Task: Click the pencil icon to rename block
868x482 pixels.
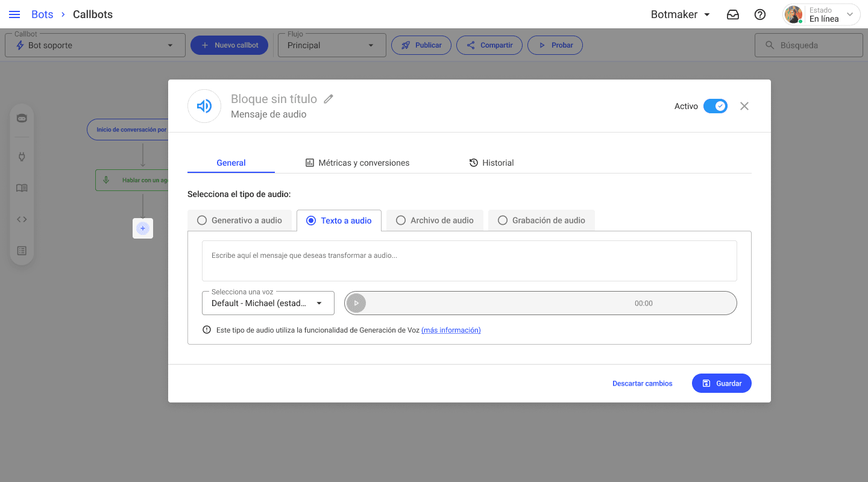Action: pos(329,99)
